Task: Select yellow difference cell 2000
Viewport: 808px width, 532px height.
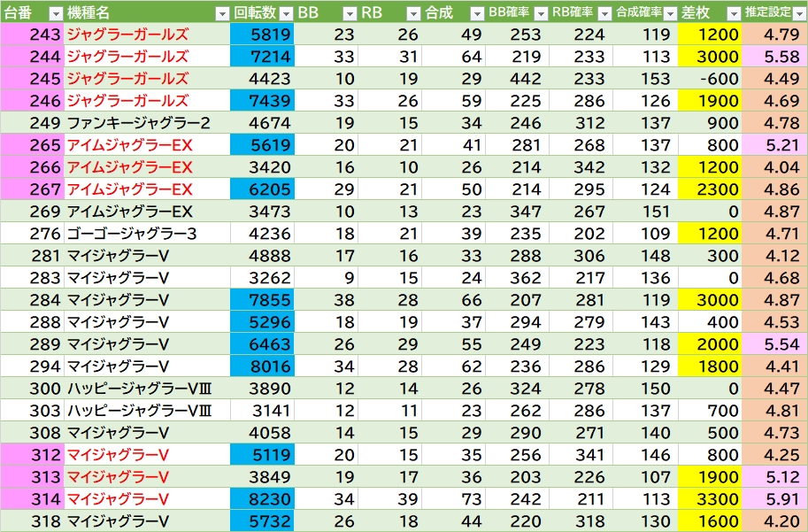Action: (710, 343)
